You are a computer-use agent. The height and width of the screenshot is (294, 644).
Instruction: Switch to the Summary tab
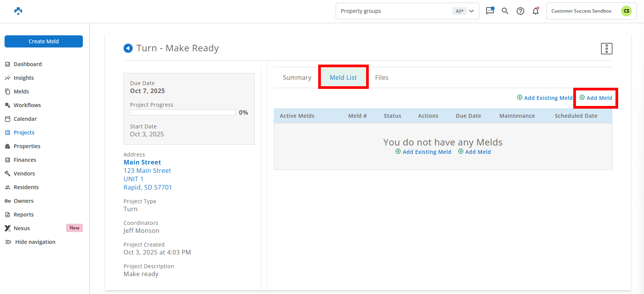[x=297, y=77]
